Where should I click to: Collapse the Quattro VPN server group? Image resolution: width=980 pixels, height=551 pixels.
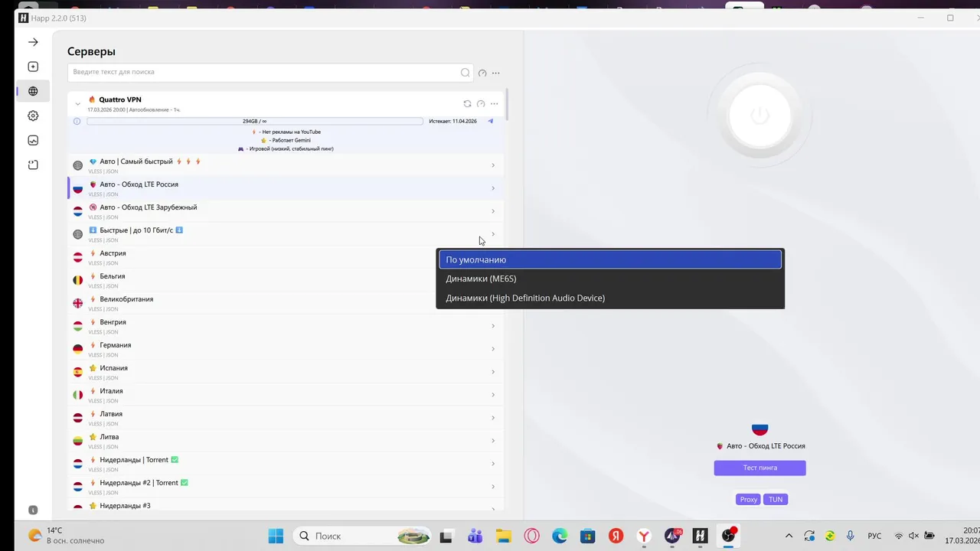78,103
